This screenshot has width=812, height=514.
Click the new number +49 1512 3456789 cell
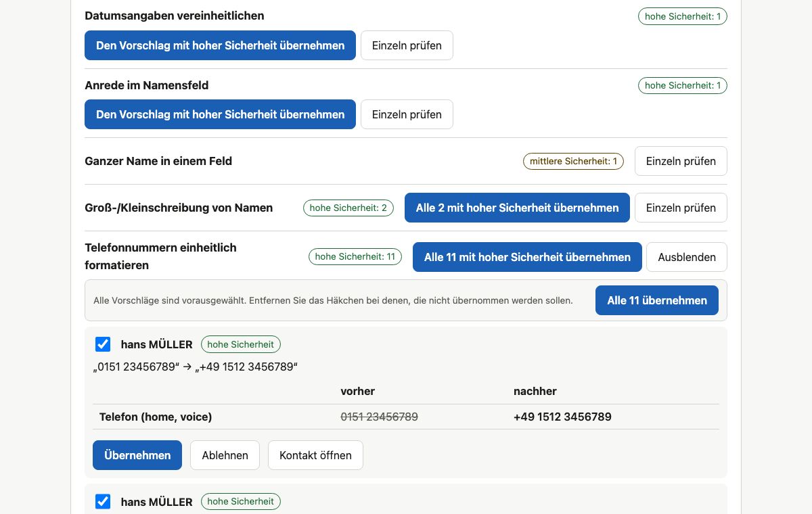[562, 417]
